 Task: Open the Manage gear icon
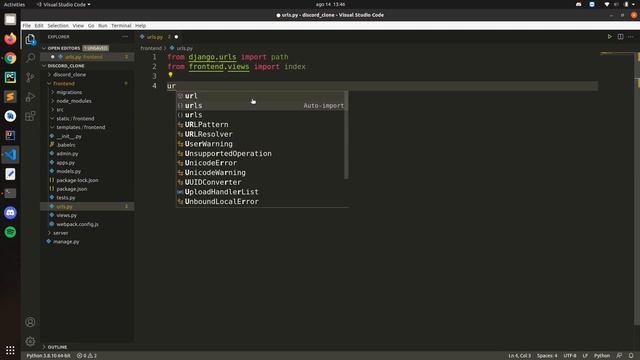(30, 341)
